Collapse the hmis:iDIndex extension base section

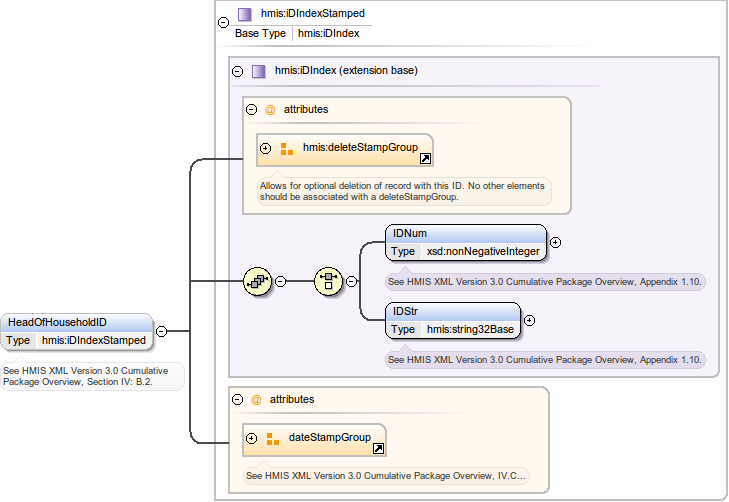point(237,71)
